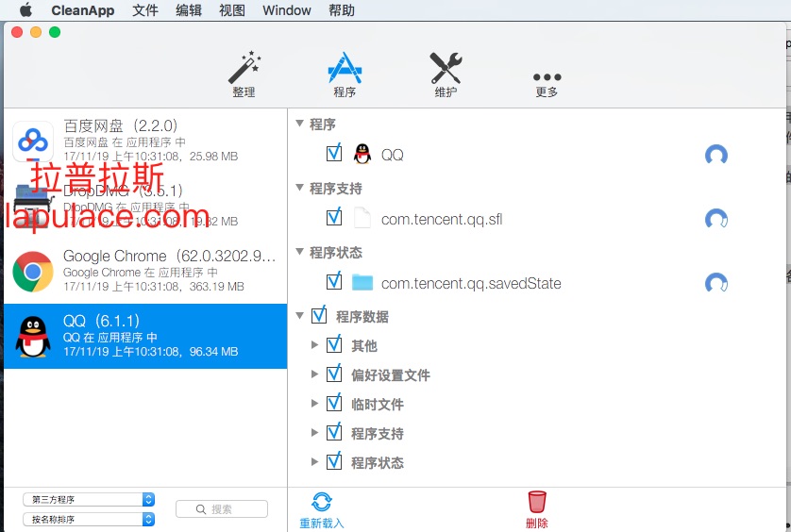Screen dimensions: 791x532
Task: Click the 重新载入 reload arrows icon
Action: pos(321,502)
